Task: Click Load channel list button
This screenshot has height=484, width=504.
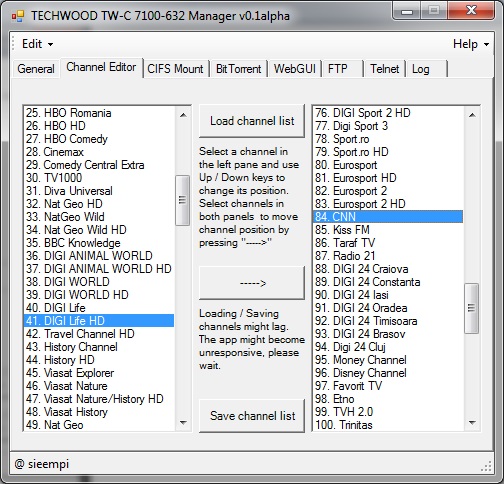Action: coord(252,121)
